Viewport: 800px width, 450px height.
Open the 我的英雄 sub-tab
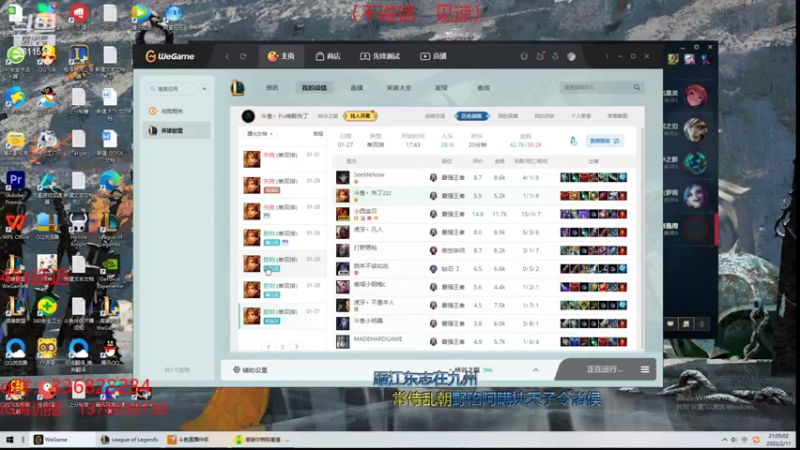coord(508,116)
